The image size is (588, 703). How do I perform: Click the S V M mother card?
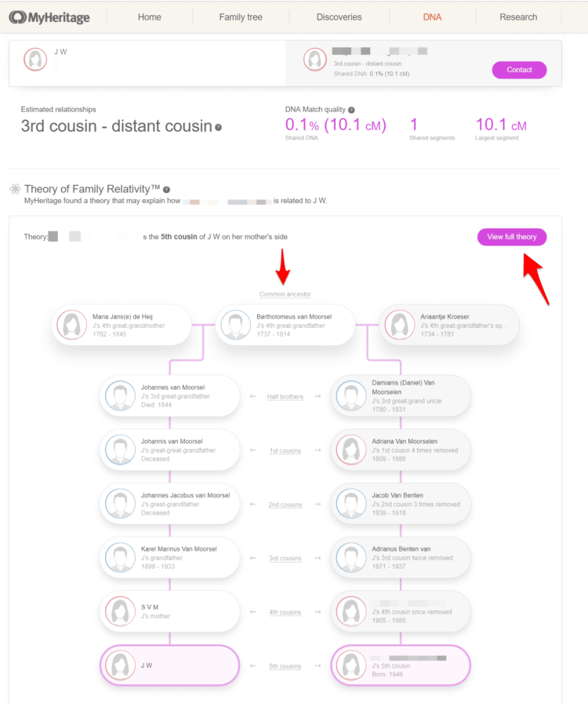(169, 611)
